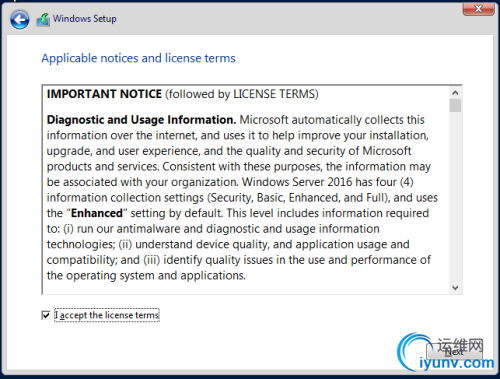
Task: Click the license box scrollbar thumb
Action: [x=455, y=105]
